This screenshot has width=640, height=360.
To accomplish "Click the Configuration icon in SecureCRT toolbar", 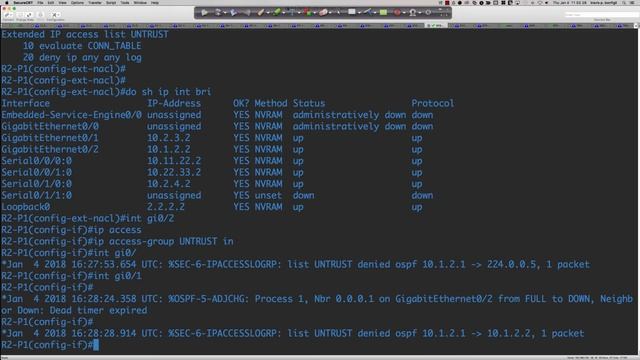I will pyautogui.click(x=55, y=15).
